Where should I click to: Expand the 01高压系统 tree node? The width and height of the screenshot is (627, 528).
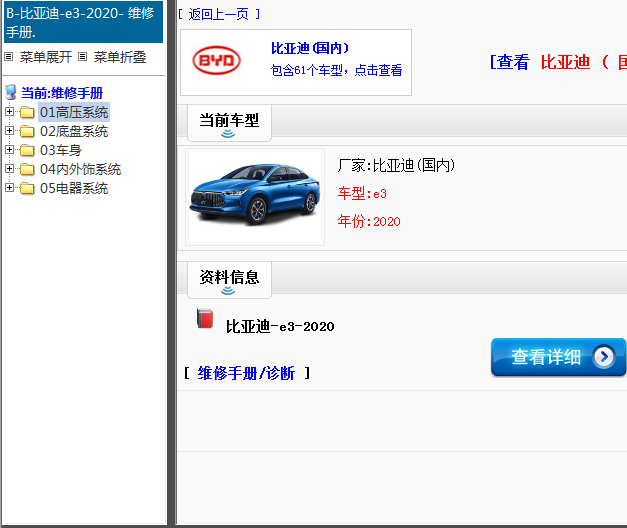[x=10, y=112]
